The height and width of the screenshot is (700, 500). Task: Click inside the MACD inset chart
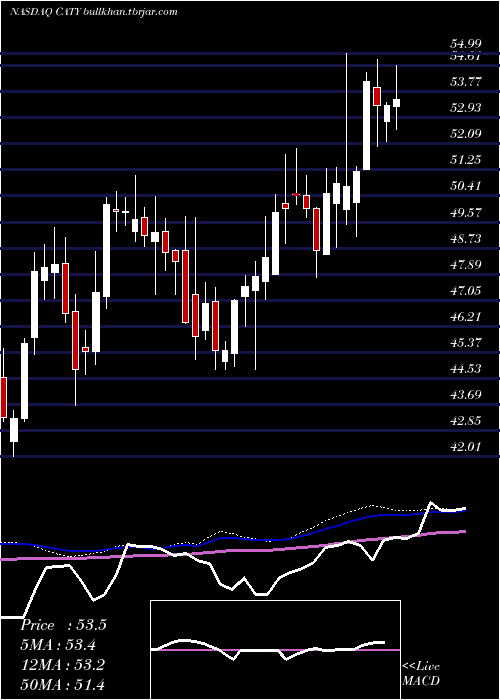tap(275, 650)
